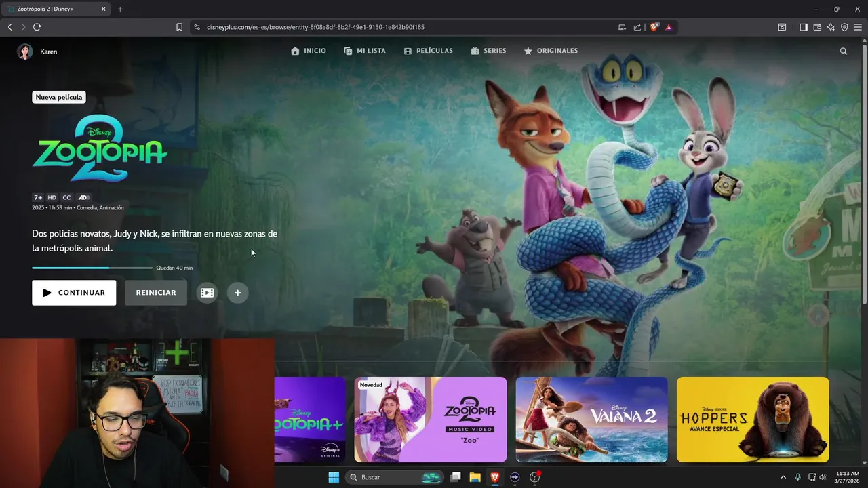Click the browser back arrow
868x488 pixels.
click(x=9, y=27)
